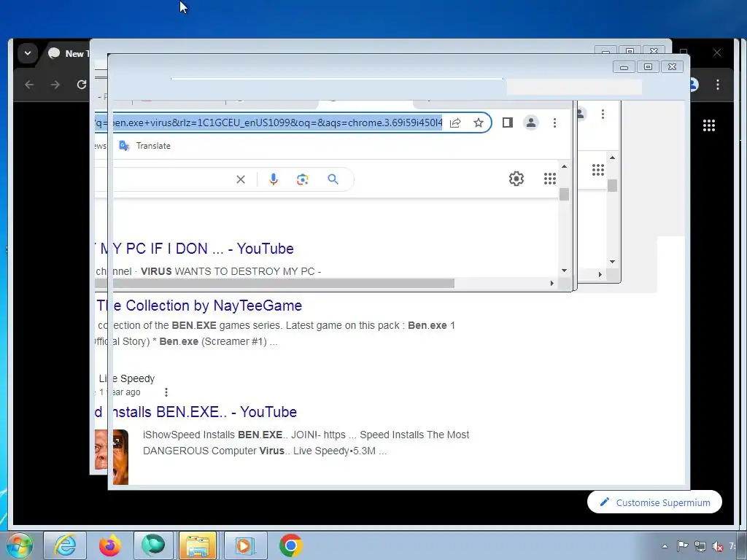The height and width of the screenshot is (560, 747).
Task: Open the Translate bookmark
Action: pyautogui.click(x=145, y=146)
